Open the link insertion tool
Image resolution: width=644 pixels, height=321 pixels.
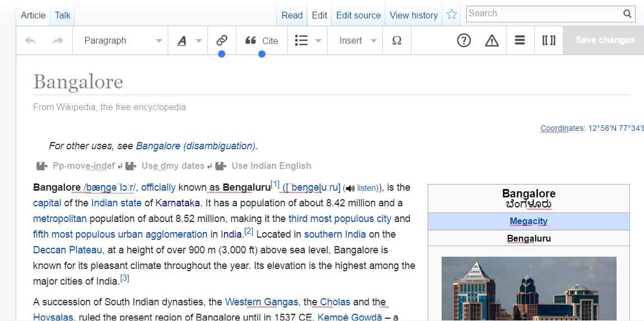click(221, 40)
